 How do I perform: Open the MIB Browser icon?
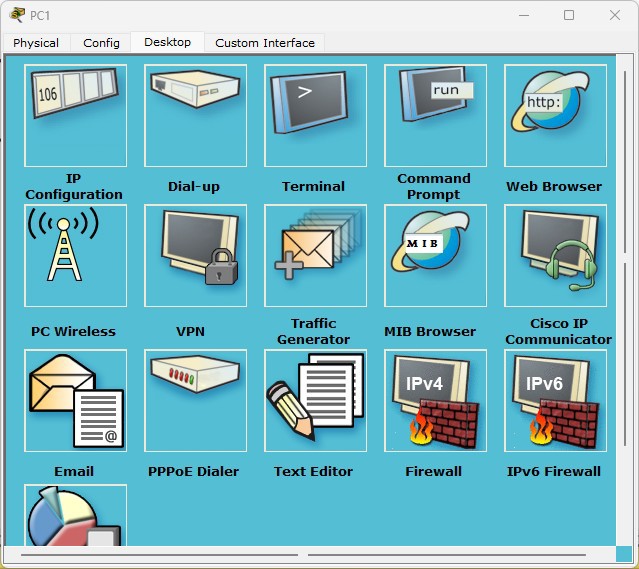point(435,256)
